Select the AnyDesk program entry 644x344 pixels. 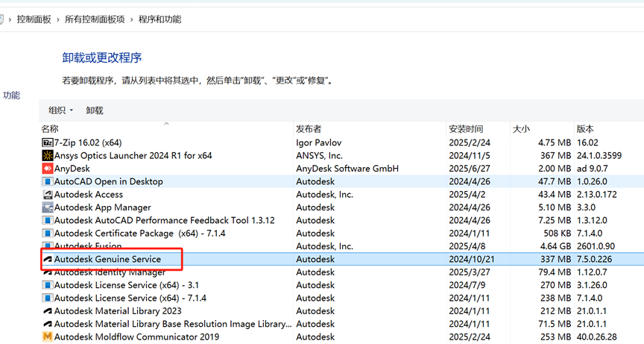pyautogui.click(x=72, y=169)
